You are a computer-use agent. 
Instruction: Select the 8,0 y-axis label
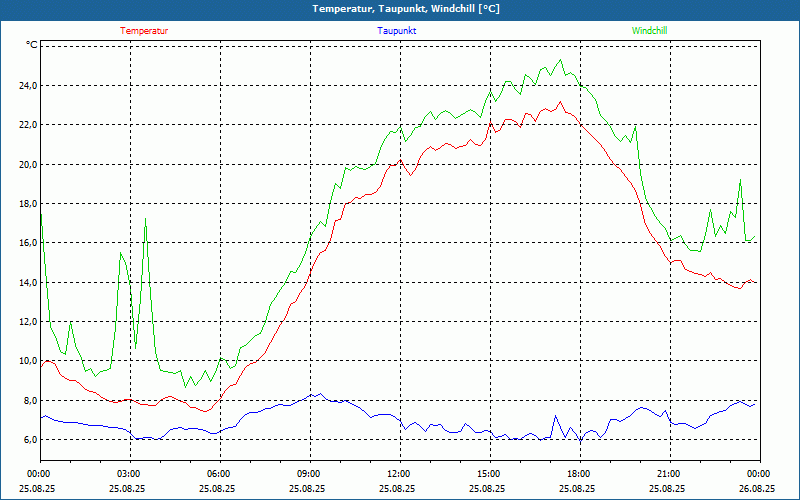(30, 401)
